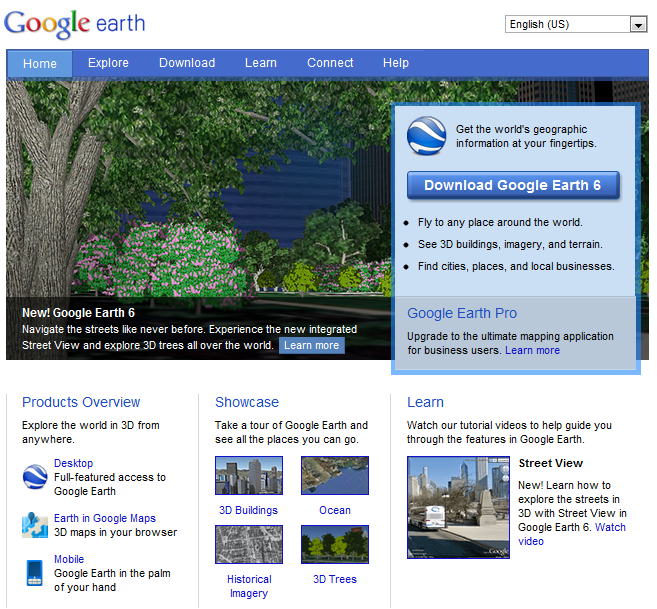Click 'Fly to any place around the world.' text
The image size is (657, 609).
coord(500,222)
